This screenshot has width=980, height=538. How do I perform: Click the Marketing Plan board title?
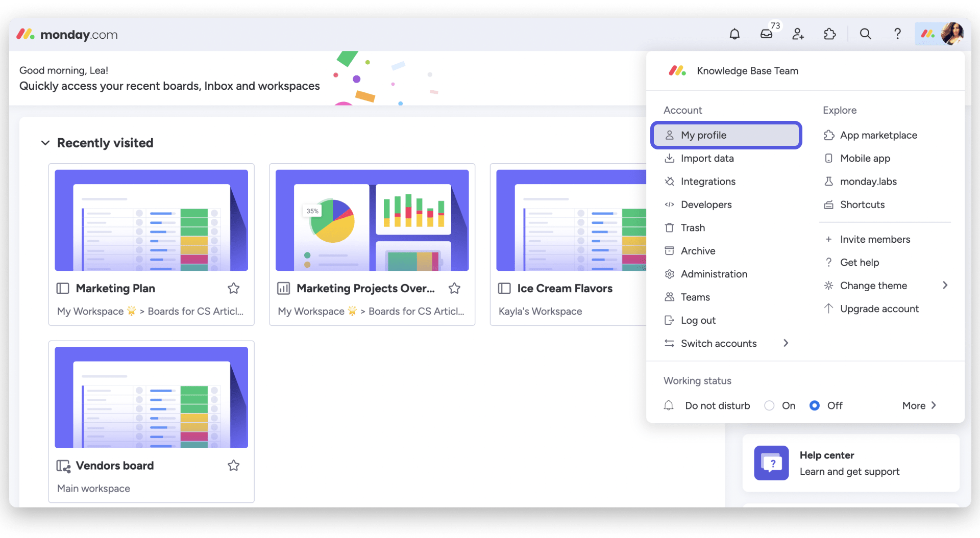click(x=115, y=289)
